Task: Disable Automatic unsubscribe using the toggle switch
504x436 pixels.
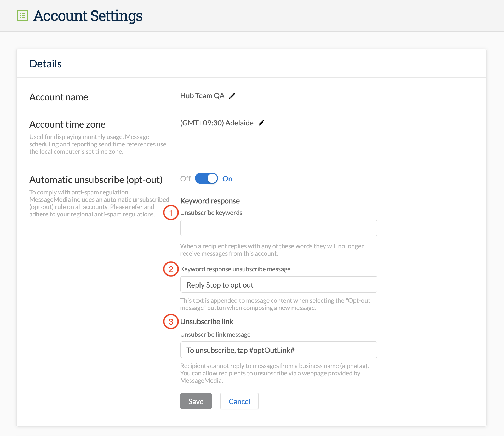Action: click(x=206, y=178)
